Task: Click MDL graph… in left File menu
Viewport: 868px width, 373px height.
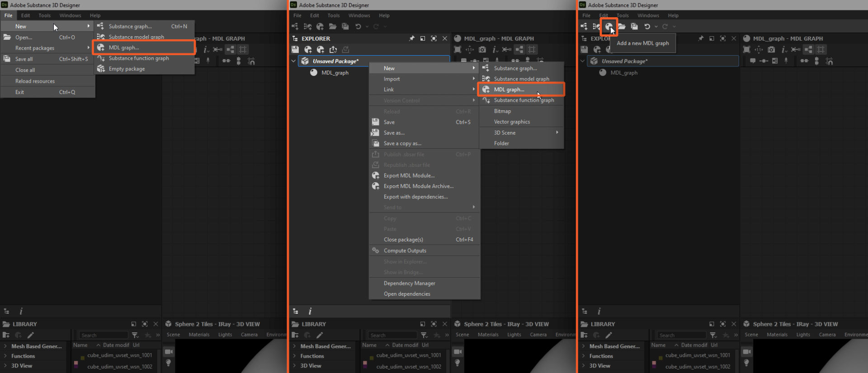Action: click(x=144, y=47)
